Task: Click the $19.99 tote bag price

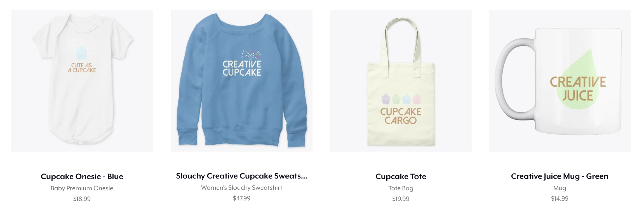Action: click(401, 199)
